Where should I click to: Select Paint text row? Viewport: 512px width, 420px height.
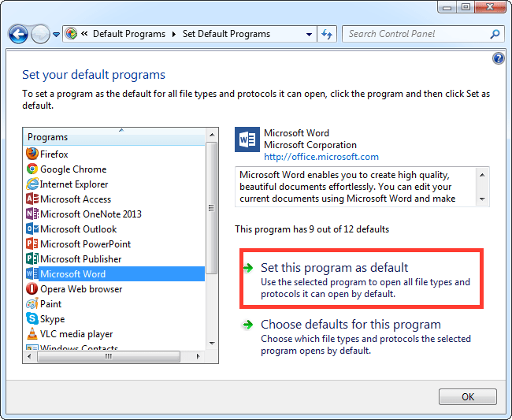(50, 304)
